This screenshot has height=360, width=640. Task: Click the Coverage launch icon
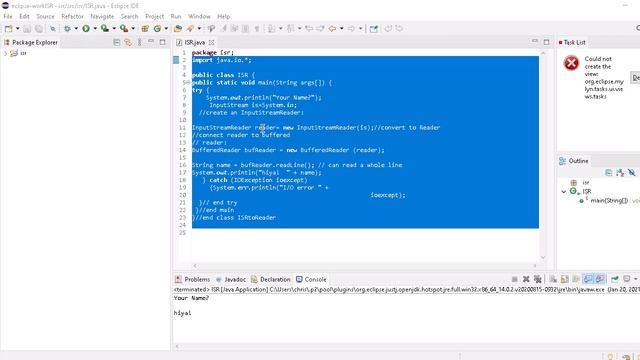pyautogui.click(x=105, y=29)
